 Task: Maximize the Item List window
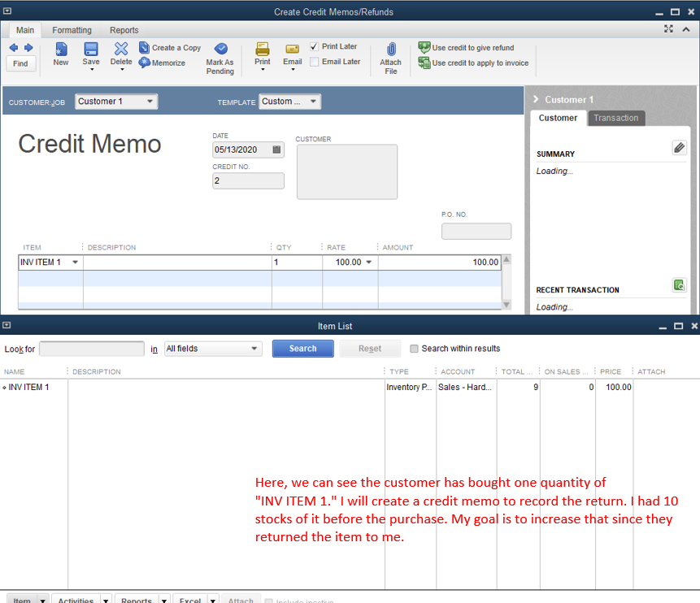pyautogui.click(x=679, y=326)
